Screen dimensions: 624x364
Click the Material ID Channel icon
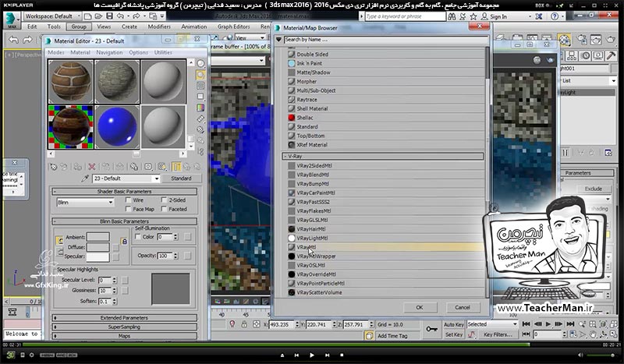coord(148,167)
